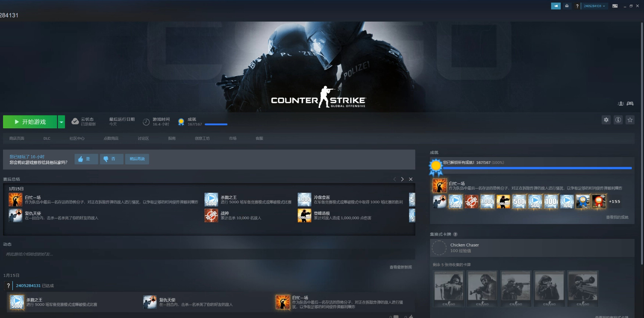Go to previous post-game summary arrow
The width and height of the screenshot is (644, 318).
click(x=394, y=179)
